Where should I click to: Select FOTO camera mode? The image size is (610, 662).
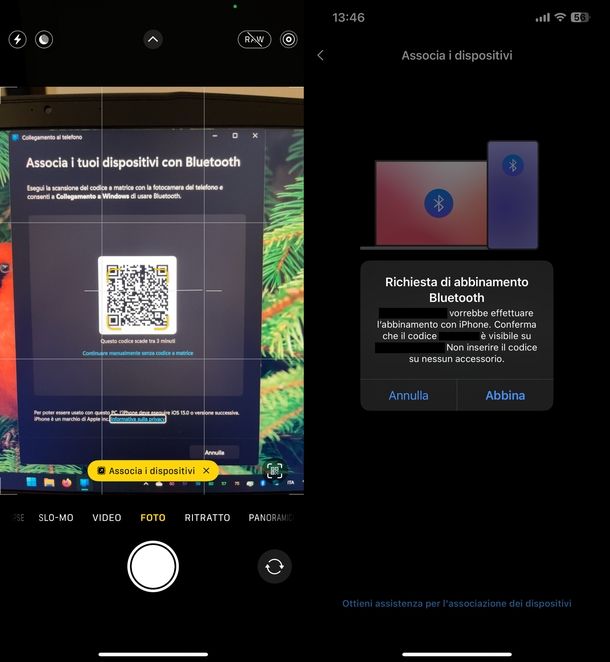[x=153, y=518]
